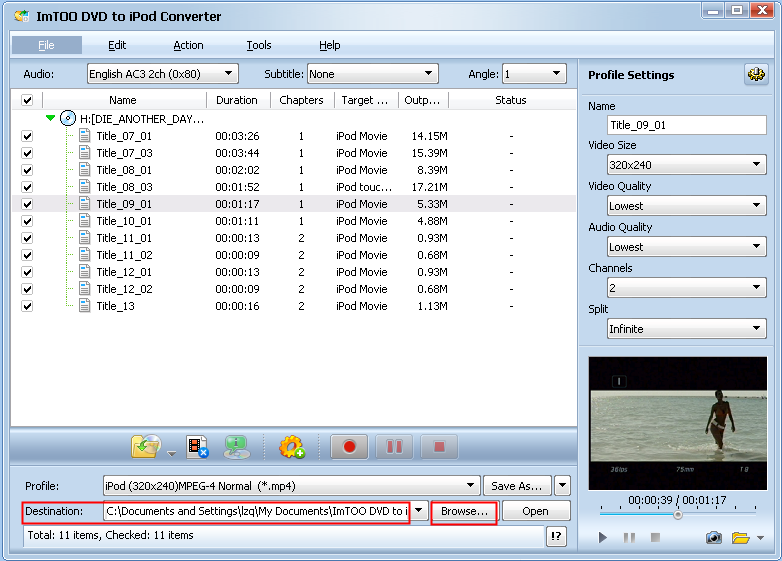The width and height of the screenshot is (782, 561).
Task: Select the Title_11_02 row
Action: click(294, 255)
